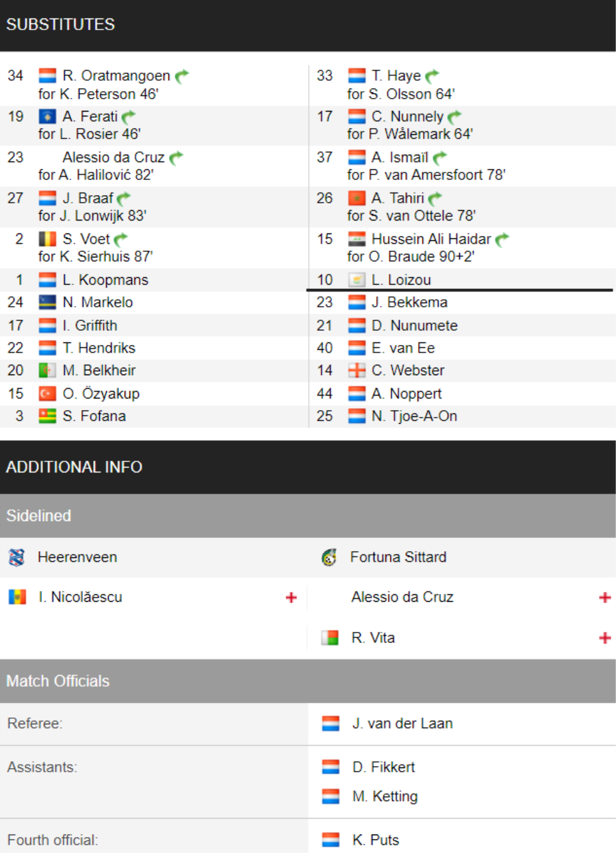Screen dimensions: 616x853
Task: Open N. Tjoe-A-On player page
Action: tap(414, 416)
